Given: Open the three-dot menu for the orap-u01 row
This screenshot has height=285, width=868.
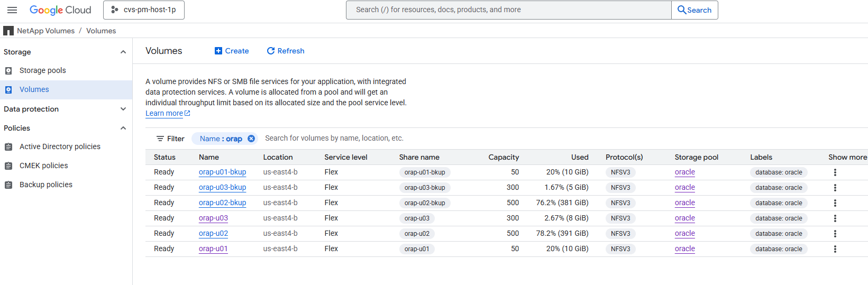Looking at the screenshot, I should tap(835, 249).
